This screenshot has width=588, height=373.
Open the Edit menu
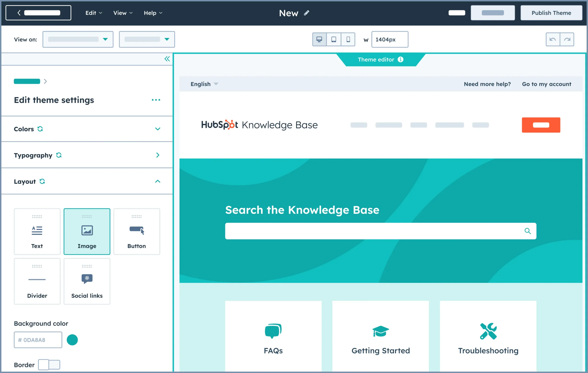click(92, 12)
